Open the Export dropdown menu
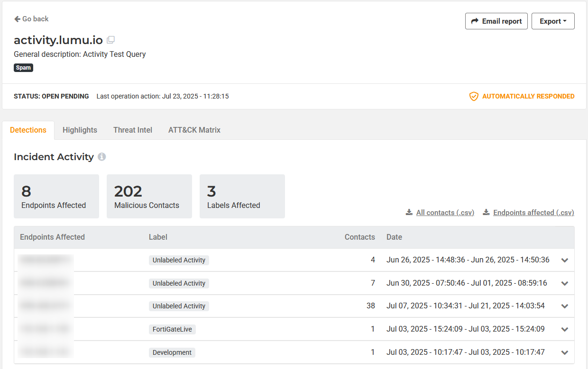 coord(553,21)
